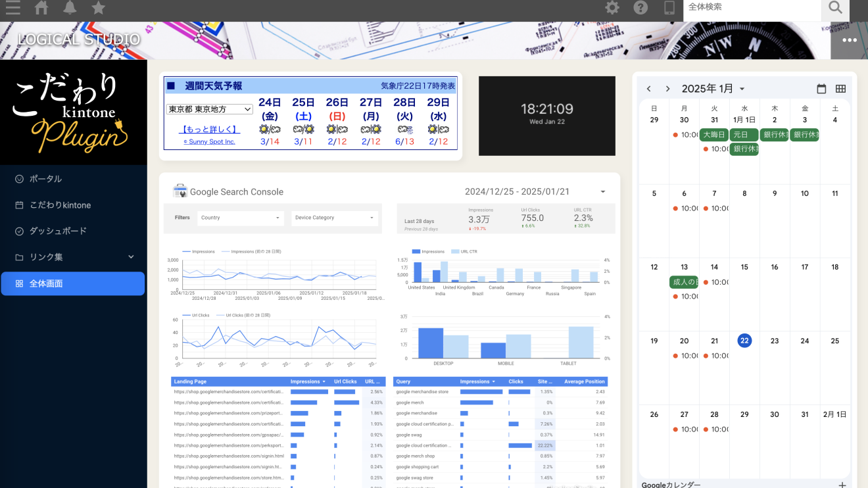
Task: Click the Google Search Console logo icon
Action: pos(180,191)
